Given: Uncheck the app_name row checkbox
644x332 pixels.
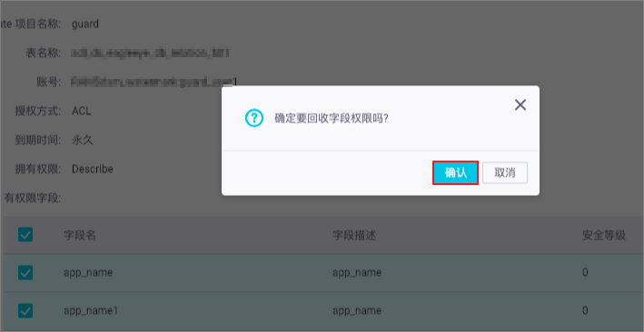Looking at the screenshot, I should click(x=25, y=272).
